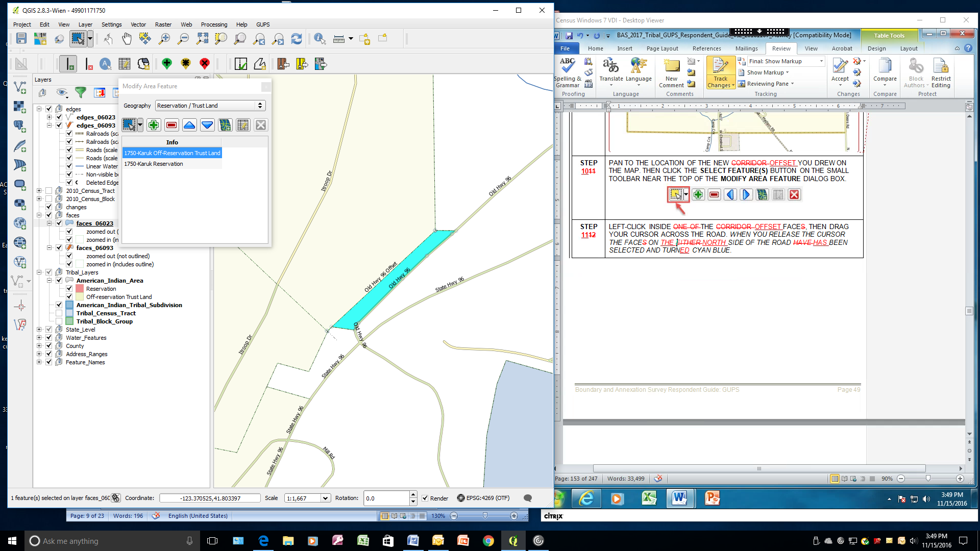
Task: Click the Refresh map icon
Action: point(297,39)
